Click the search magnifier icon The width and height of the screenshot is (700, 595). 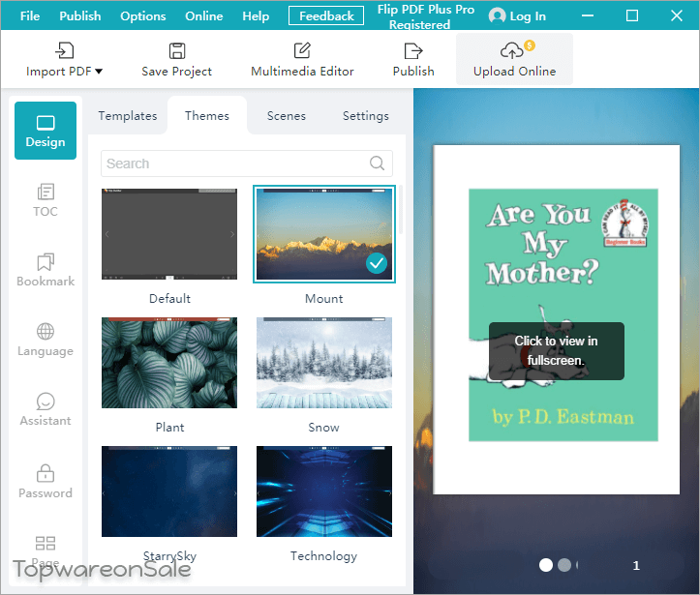pyautogui.click(x=377, y=164)
